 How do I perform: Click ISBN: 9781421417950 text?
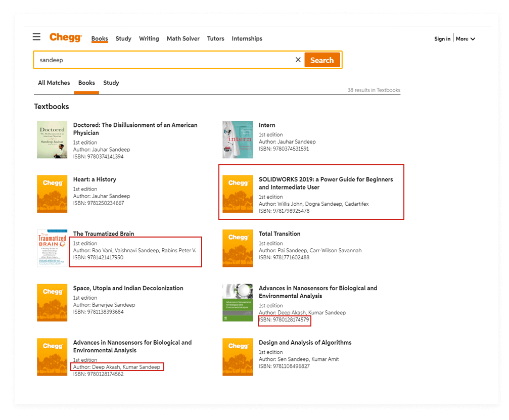[98, 257]
